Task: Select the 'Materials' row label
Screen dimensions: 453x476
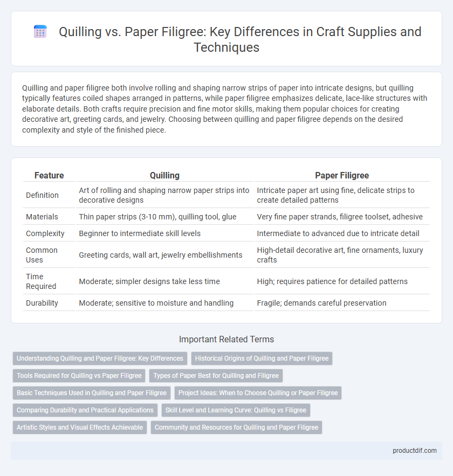Action: 42,217
